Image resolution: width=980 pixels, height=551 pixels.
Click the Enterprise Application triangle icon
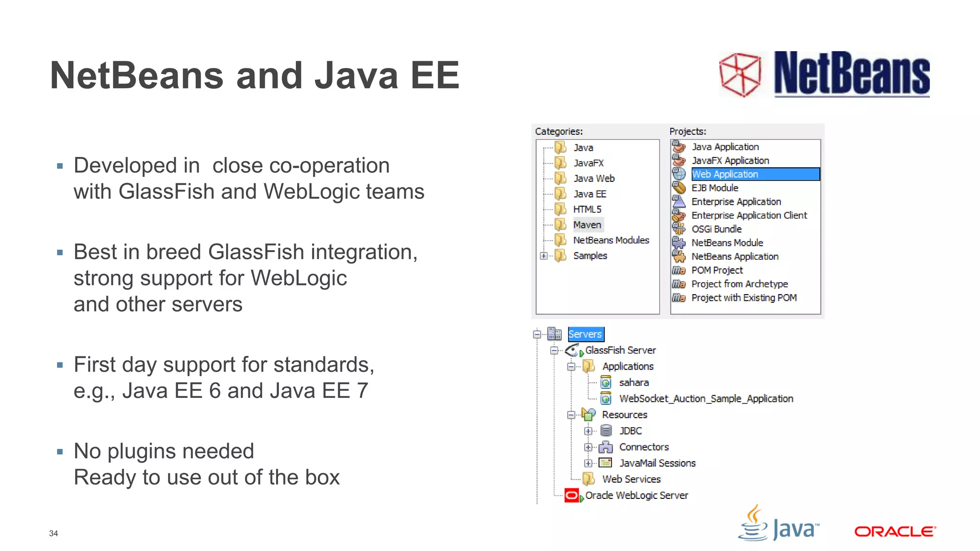pyautogui.click(x=679, y=201)
